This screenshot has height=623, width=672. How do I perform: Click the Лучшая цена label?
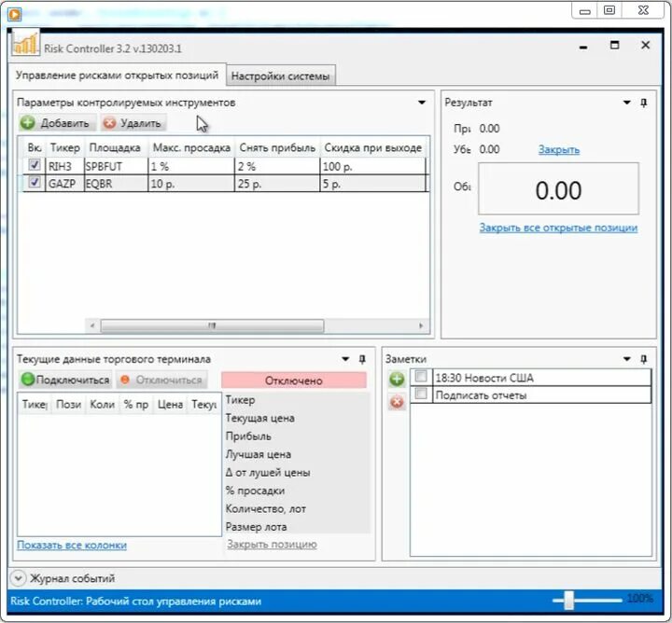coord(258,454)
